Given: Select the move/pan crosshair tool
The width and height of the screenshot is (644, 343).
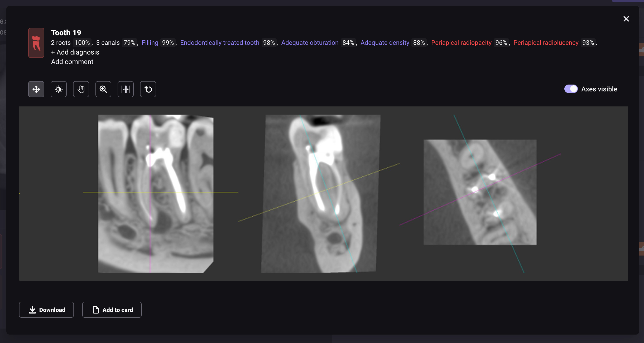Looking at the screenshot, I should pos(36,89).
